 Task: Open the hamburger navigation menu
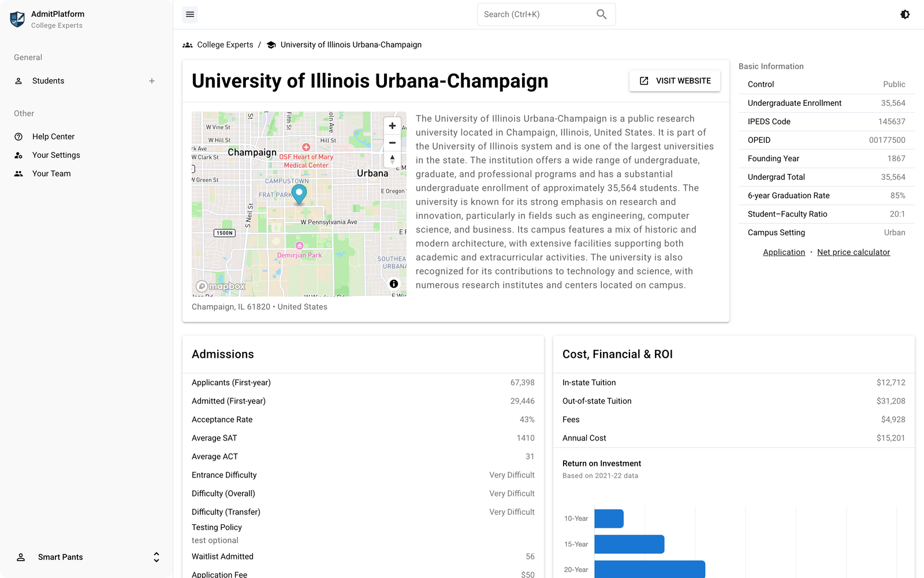click(190, 14)
